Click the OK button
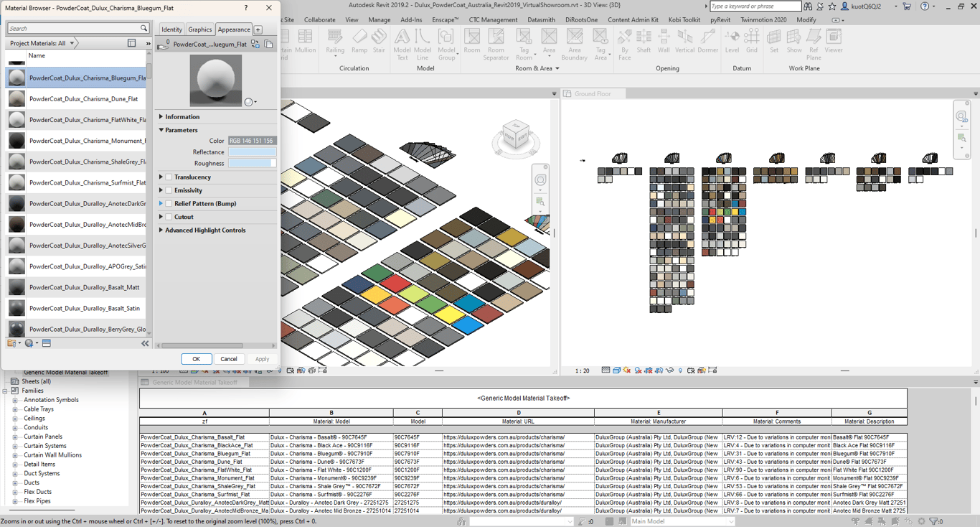 196,359
